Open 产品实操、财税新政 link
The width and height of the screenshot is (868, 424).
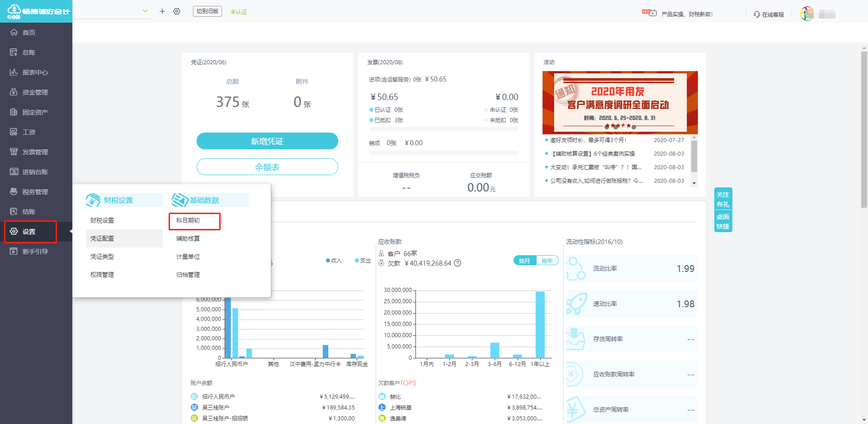(687, 14)
